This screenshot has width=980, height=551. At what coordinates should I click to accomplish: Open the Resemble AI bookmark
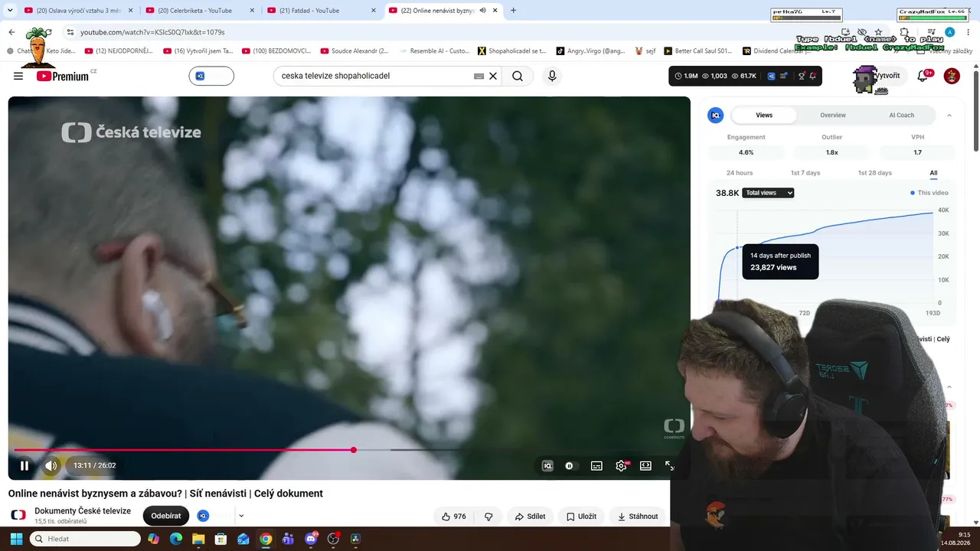click(x=434, y=51)
